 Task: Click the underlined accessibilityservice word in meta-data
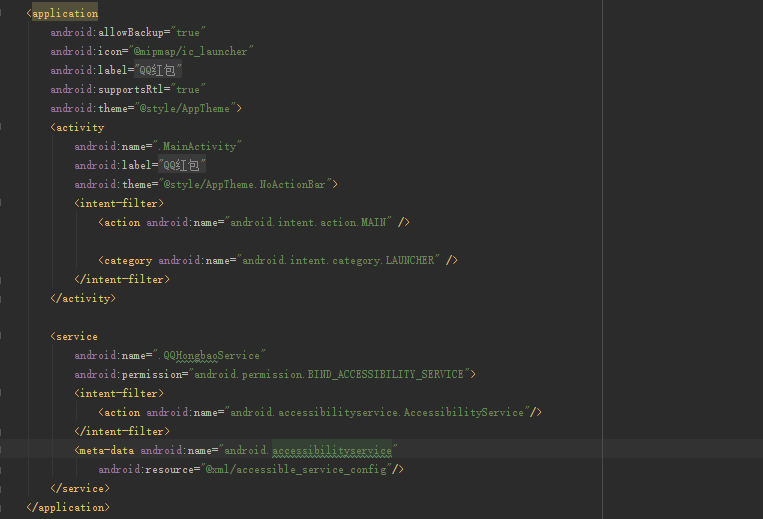[332, 450]
